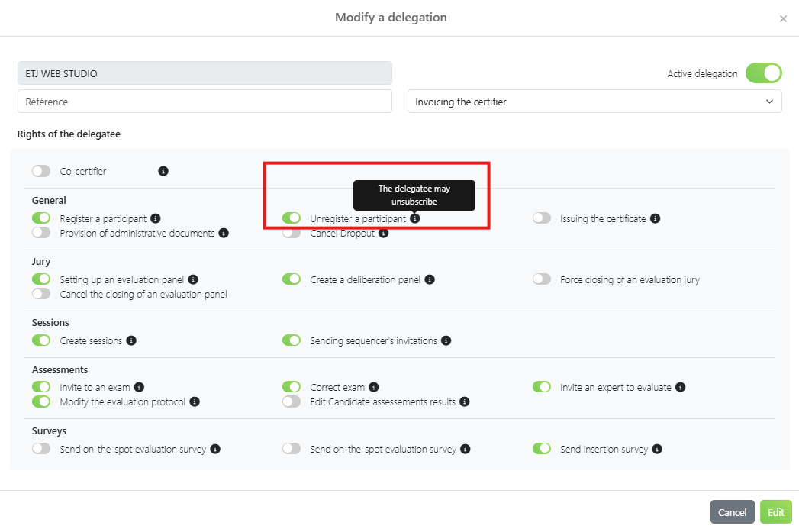The image size is (799, 532).
Task: Click info icon beside Issuing the certificate
Action: pos(655,218)
